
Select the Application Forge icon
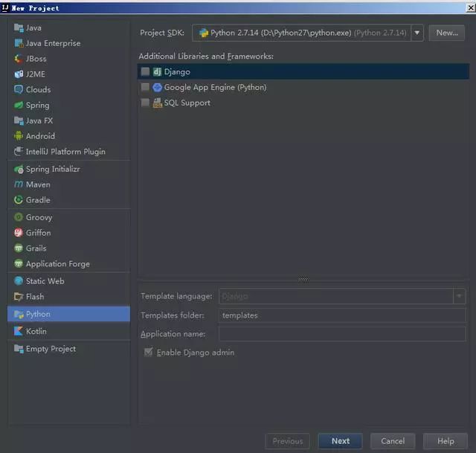19,264
